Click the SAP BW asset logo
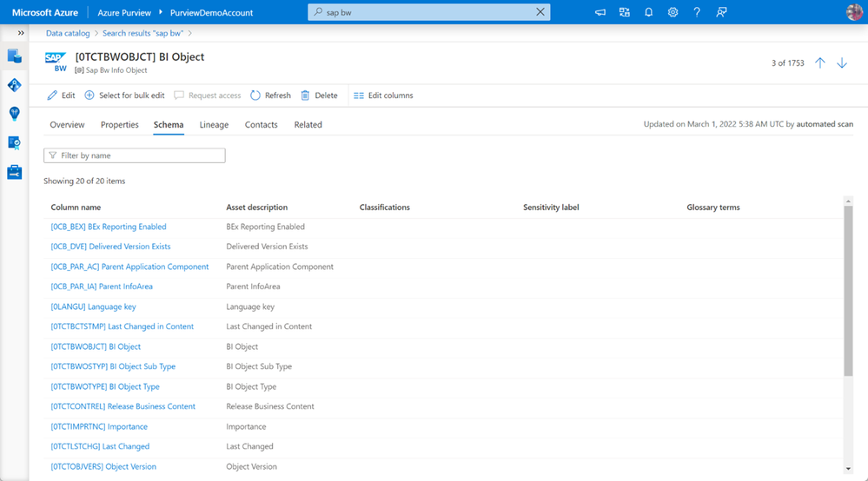The width and height of the screenshot is (868, 481). pos(56,62)
